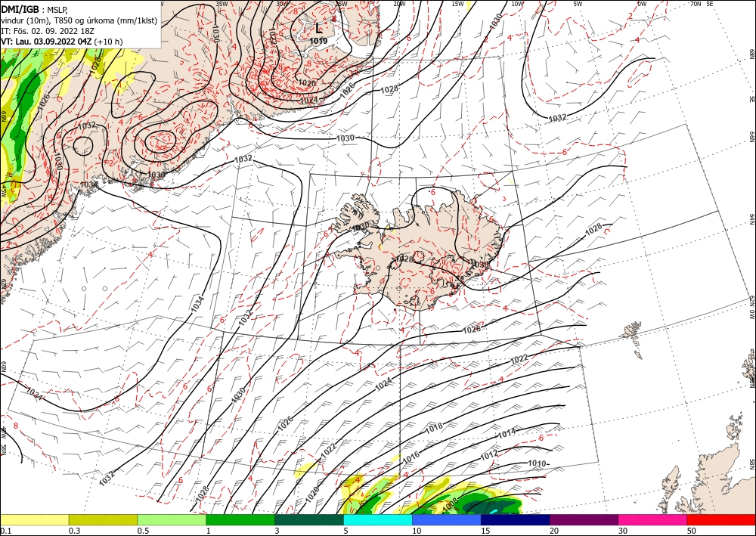The image size is (756, 536).
Task: Click the 'L' low pressure marker over Greenland
Action: 318,29
